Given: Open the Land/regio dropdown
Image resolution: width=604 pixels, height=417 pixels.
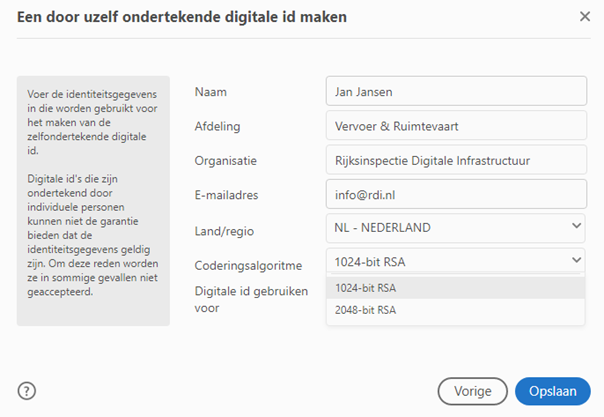Looking at the screenshot, I should tap(455, 228).
